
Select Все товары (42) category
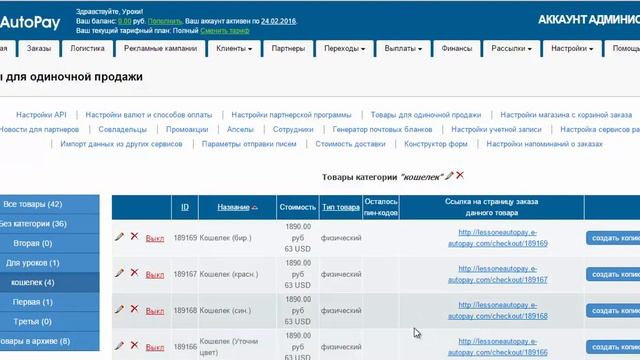[x=49, y=204]
